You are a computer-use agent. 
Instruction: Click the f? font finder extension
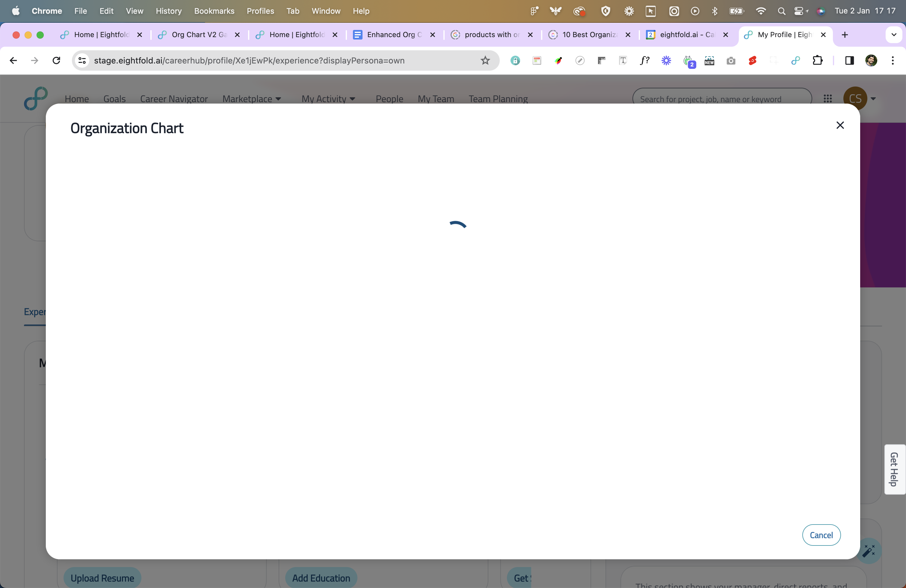coord(644,60)
